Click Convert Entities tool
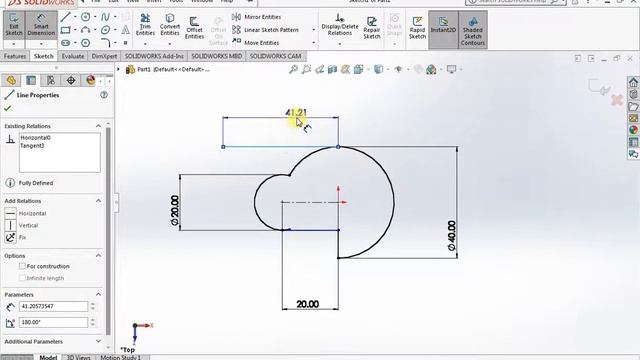Screen dimensions: 640x360 coord(170,25)
